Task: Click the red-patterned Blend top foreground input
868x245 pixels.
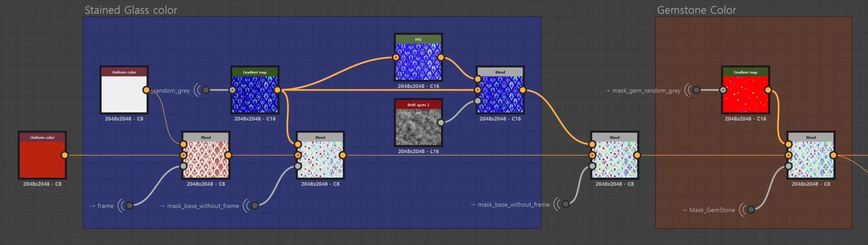Action: click(183, 144)
